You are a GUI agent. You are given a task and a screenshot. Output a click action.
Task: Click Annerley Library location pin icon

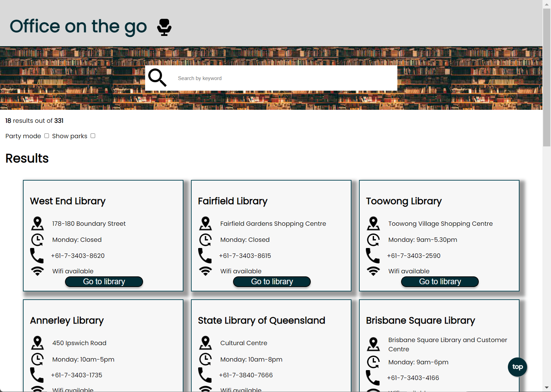[x=37, y=343]
